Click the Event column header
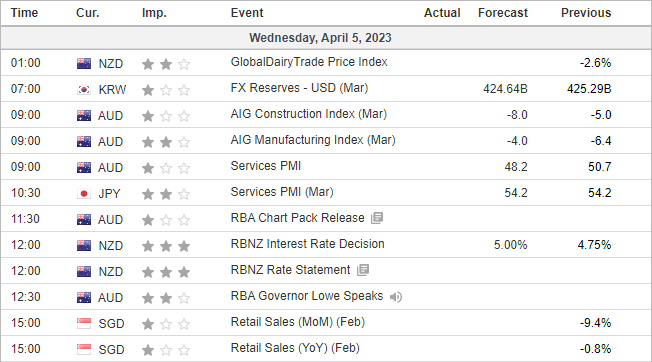Image resolution: width=652 pixels, height=362 pixels. coord(247,13)
